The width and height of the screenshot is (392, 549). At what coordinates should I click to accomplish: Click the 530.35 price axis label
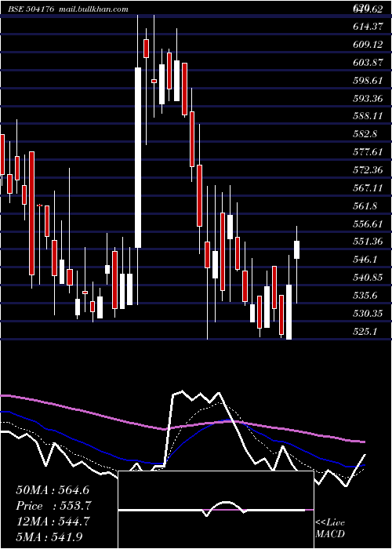[x=368, y=314]
